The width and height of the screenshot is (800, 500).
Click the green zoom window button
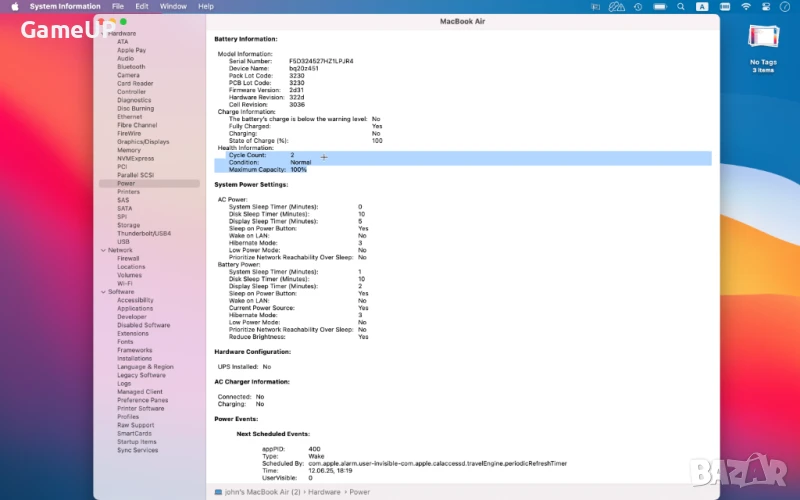click(123, 21)
